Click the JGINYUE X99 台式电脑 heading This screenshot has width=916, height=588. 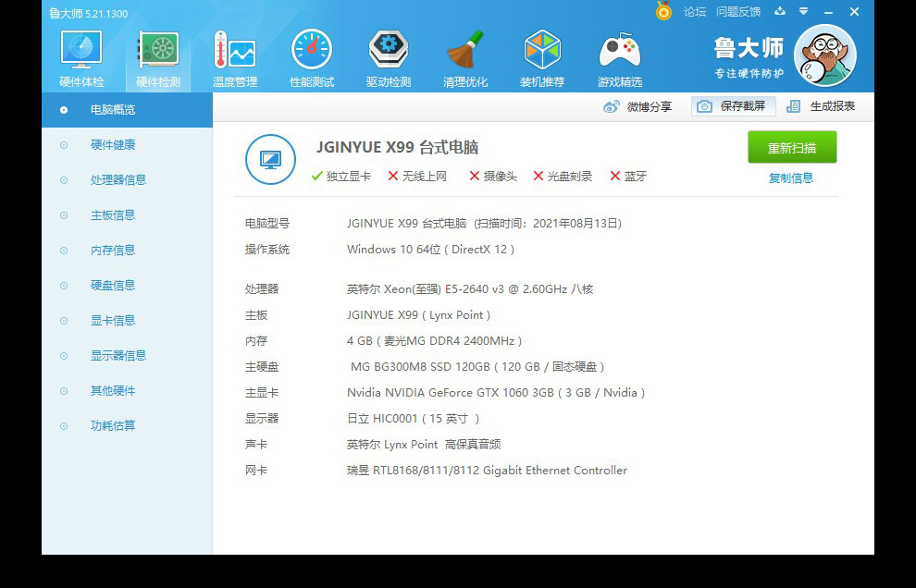click(x=397, y=147)
